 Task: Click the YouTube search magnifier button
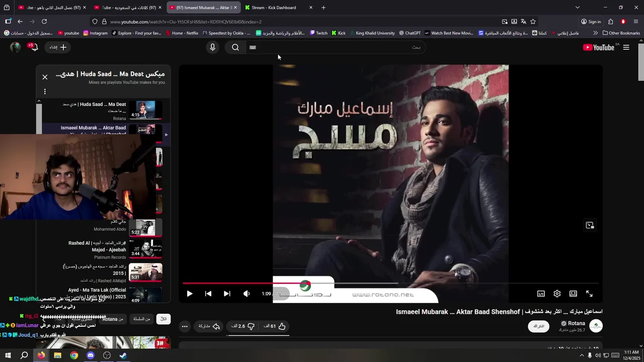[235, 47]
